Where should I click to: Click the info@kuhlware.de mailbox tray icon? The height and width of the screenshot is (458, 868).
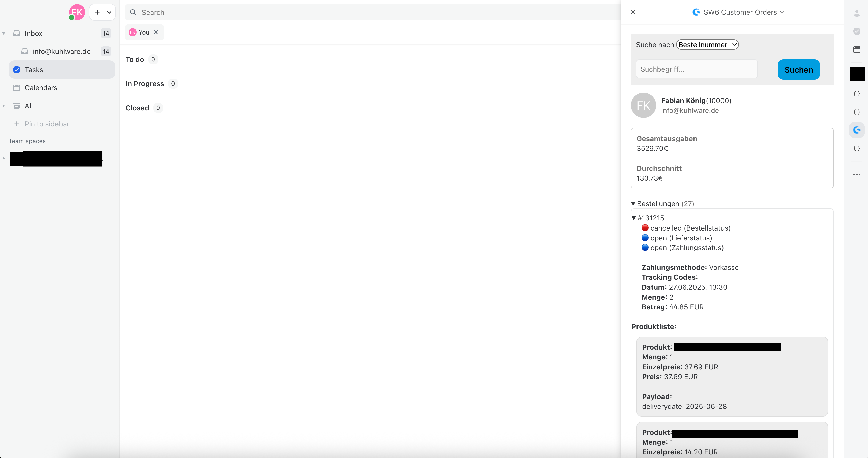[x=25, y=51]
